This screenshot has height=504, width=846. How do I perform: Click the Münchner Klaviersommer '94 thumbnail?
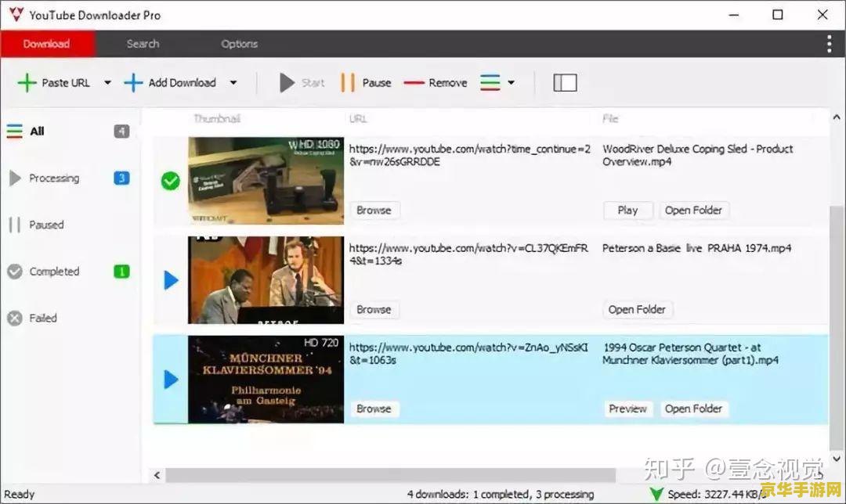tap(266, 380)
